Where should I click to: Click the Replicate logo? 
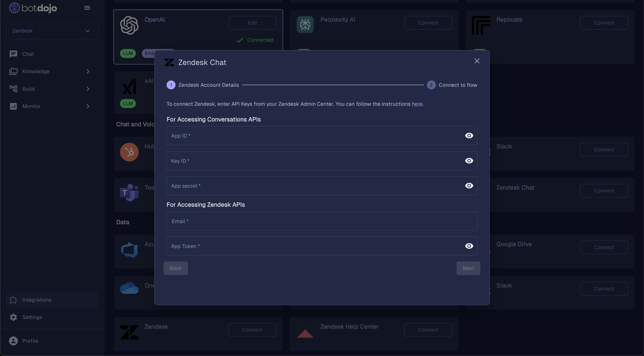pos(481,25)
